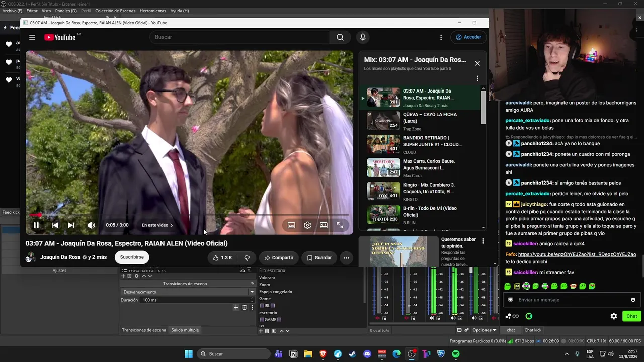Toggle the audio mixer layout icon

click(459, 330)
